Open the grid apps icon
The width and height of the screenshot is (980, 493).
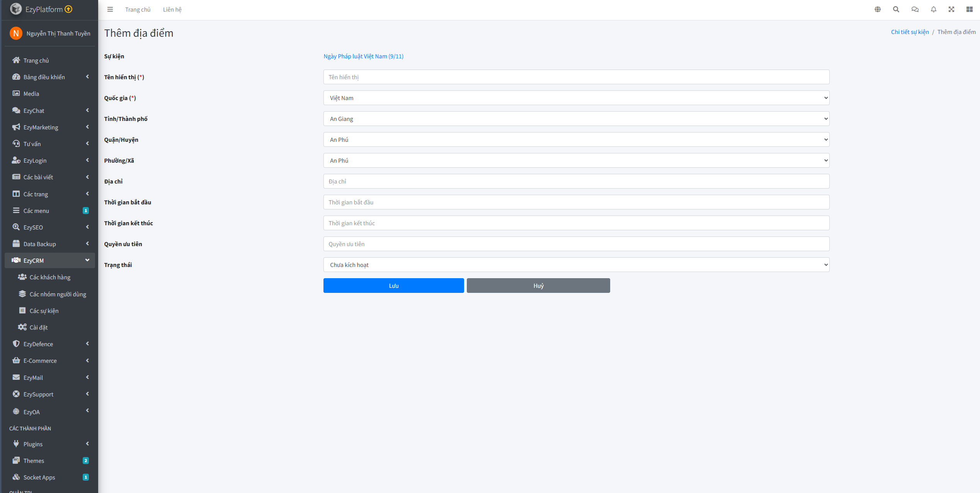[970, 9]
